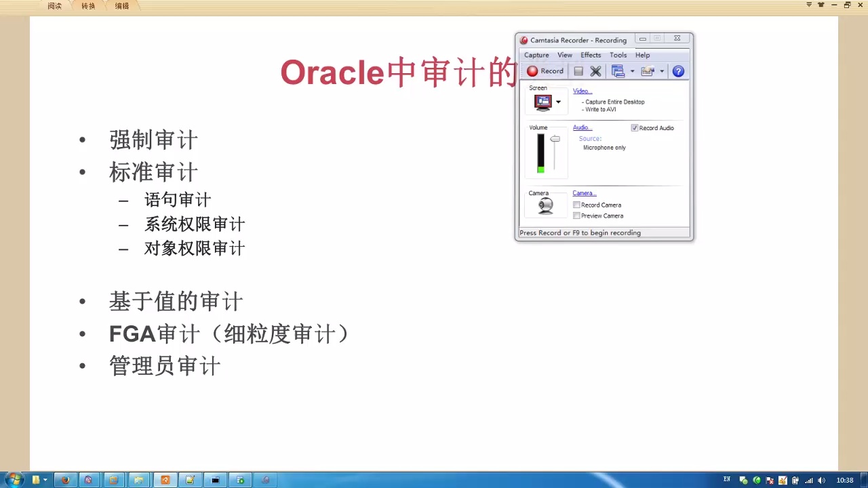Click the Camera webcam icon
This screenshot has height=488, width=868.
click(545, 205)
